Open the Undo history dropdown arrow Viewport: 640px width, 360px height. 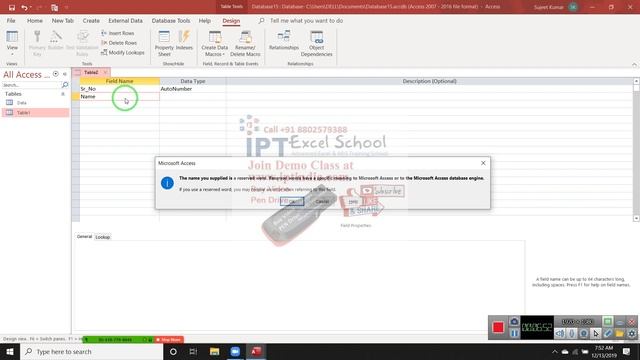(31, 7)
